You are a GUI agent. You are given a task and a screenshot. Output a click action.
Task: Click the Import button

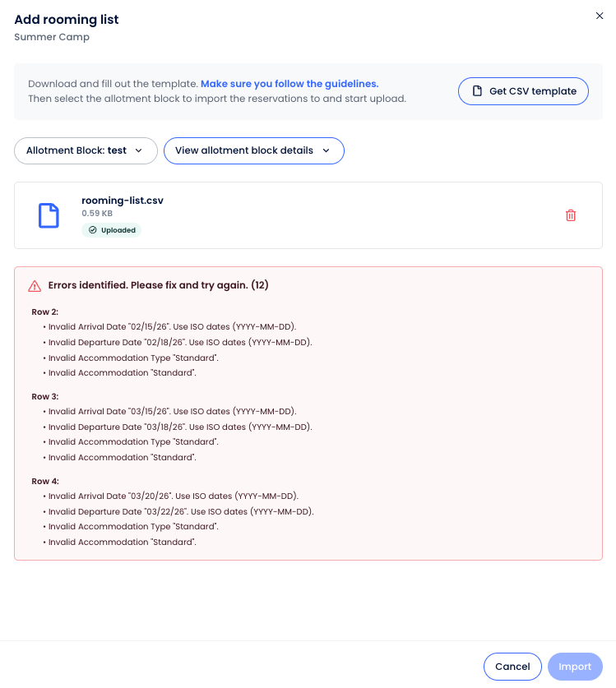coord(575,667)
